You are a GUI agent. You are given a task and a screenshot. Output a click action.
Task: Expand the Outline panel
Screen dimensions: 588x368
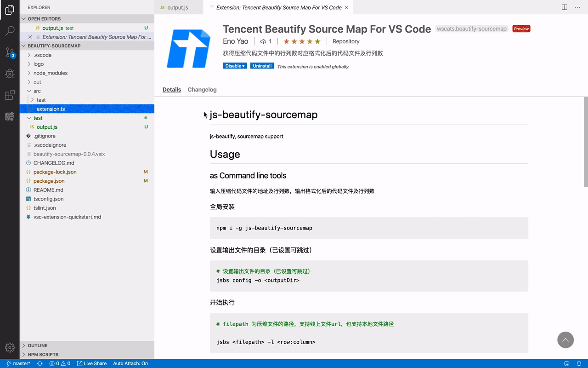[x=87, y=345]
